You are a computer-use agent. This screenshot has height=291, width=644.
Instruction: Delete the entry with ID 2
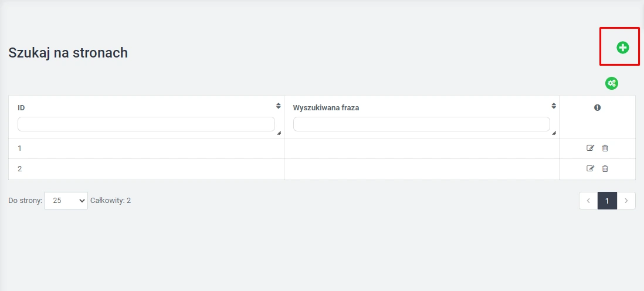point(605,168)
